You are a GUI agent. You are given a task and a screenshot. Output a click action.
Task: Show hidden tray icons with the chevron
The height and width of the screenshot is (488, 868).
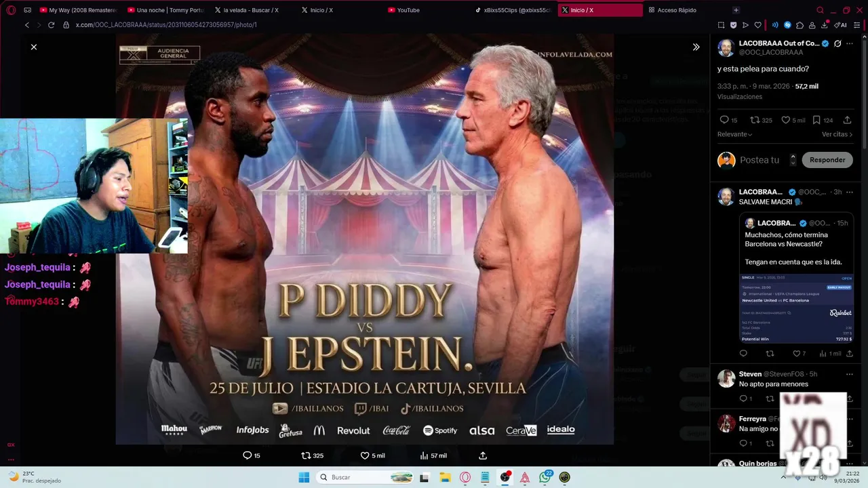[784, 477]
